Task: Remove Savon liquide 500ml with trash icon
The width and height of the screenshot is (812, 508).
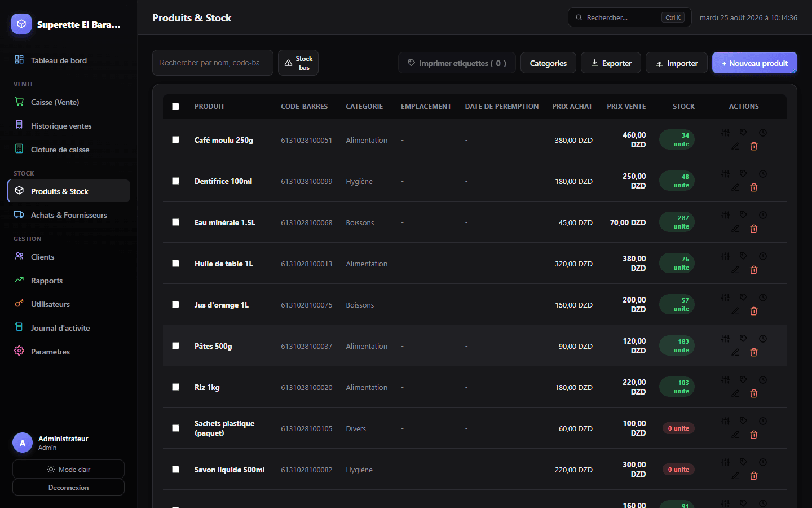Action: (x=753, y=476)
